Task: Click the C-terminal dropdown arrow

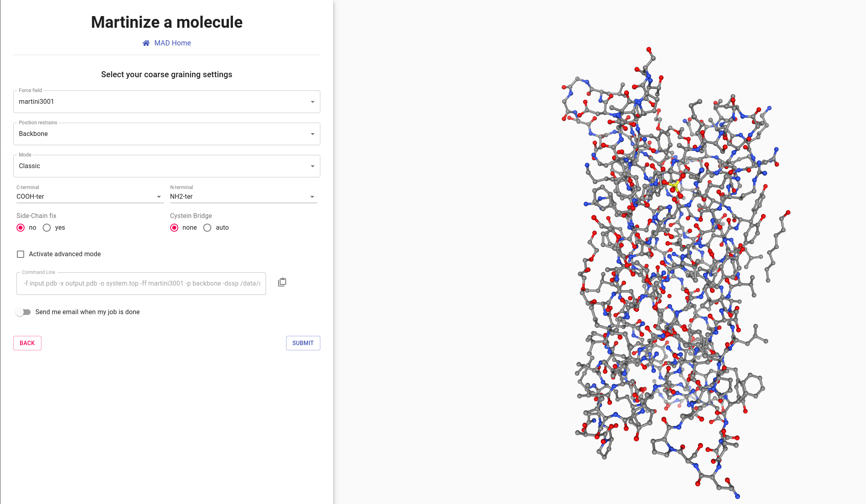Action: pyautogui.click(x=159, y=197)
